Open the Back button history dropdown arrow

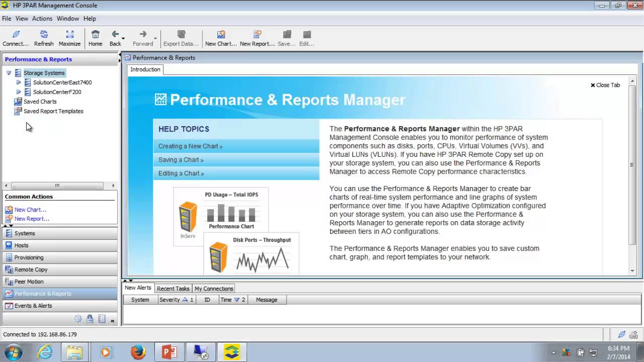tap(123, 39)
